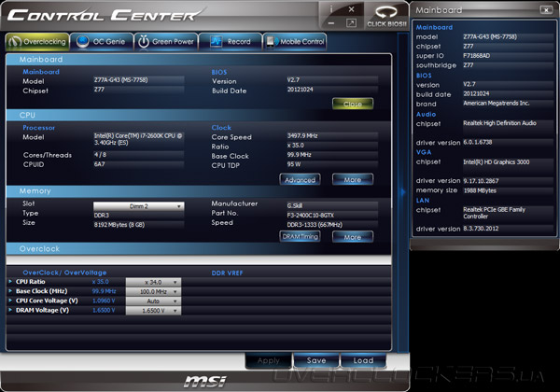Image resolution: width=560 pixels, height=392 pixels.
Task: Click the Green Power power-symbol icon
Action: click(143, 42)
